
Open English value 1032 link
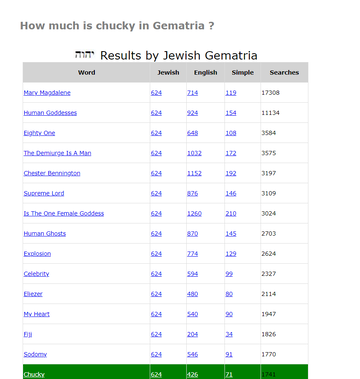pyautogui.click(x=194, y=153)
